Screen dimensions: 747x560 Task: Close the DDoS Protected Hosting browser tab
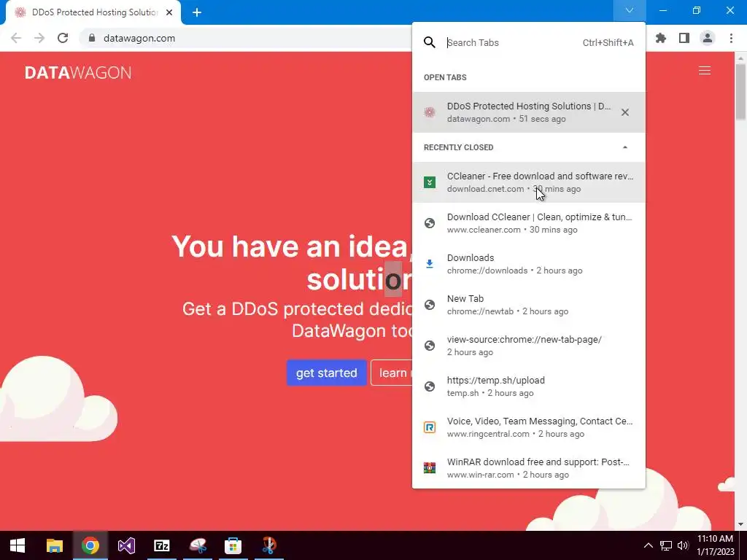169,12
